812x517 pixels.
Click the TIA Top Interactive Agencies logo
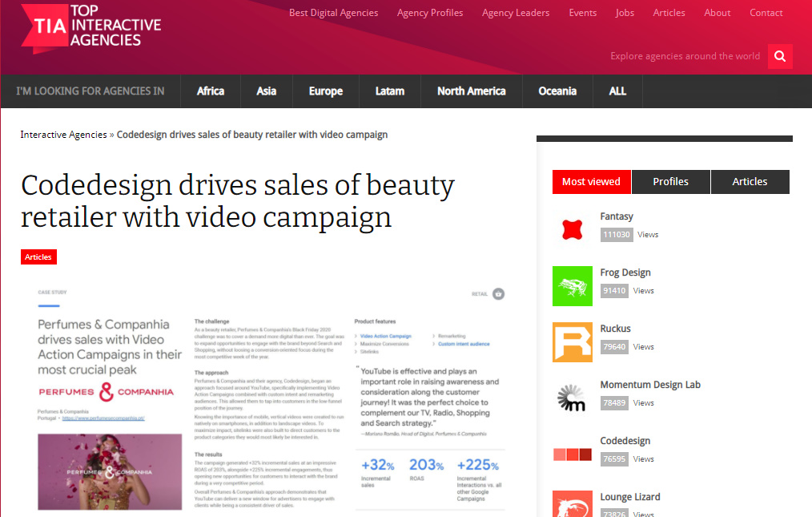[x=91, y=28]
